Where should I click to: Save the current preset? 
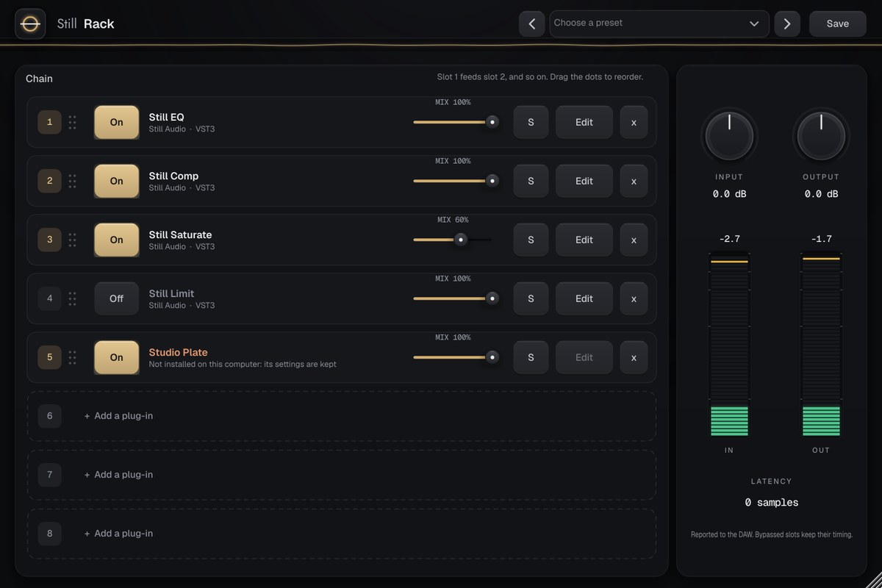click(838, 24)
